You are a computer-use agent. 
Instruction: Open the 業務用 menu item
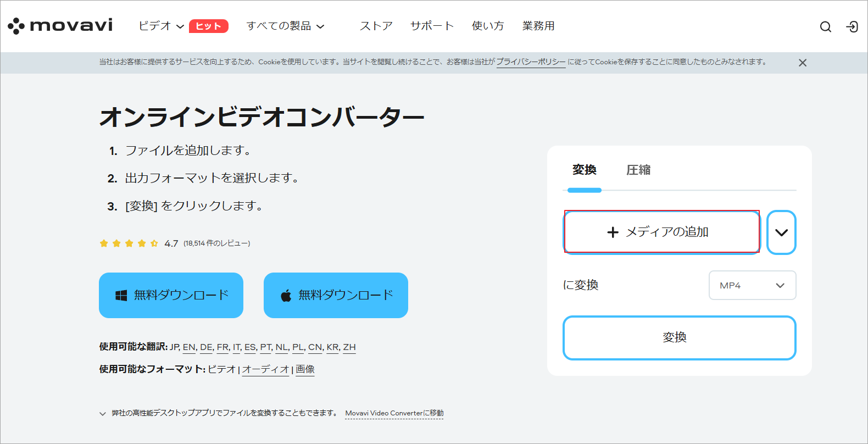pyautogui.click(x=538, y=26)
